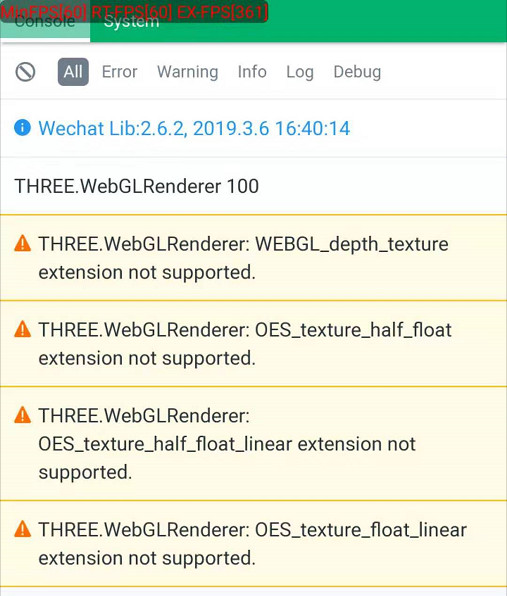
Task: Select the OES_texture_half_float_linear warning text
Action: pyautogui.click(x=227, y=444)
